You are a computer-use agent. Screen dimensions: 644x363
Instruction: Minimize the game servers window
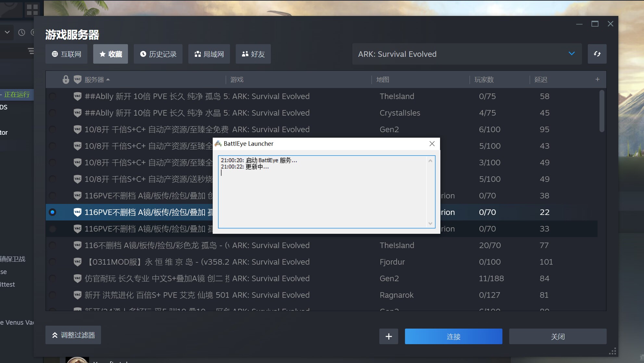(x=579, y=24)
